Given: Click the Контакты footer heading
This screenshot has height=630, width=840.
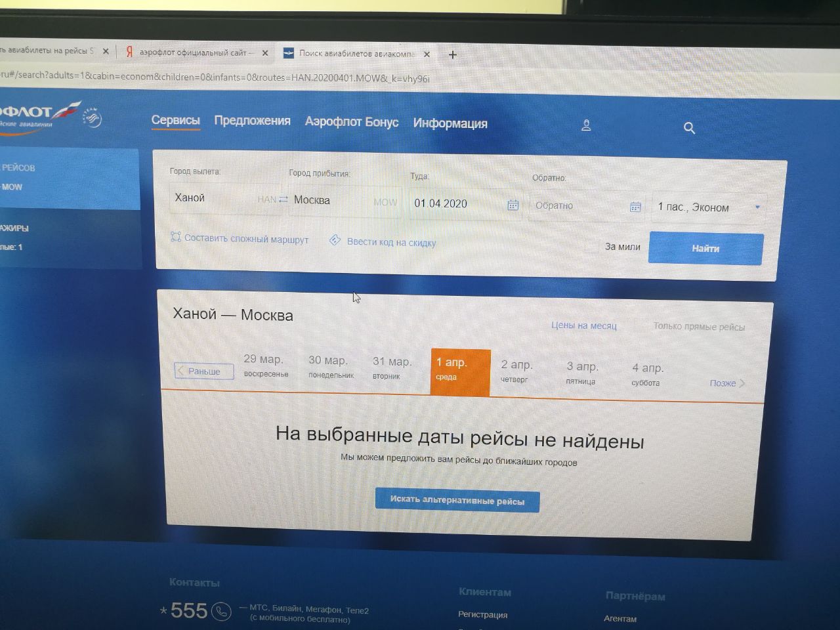Looking at the screenshot, I should click(x=194, y=582).
